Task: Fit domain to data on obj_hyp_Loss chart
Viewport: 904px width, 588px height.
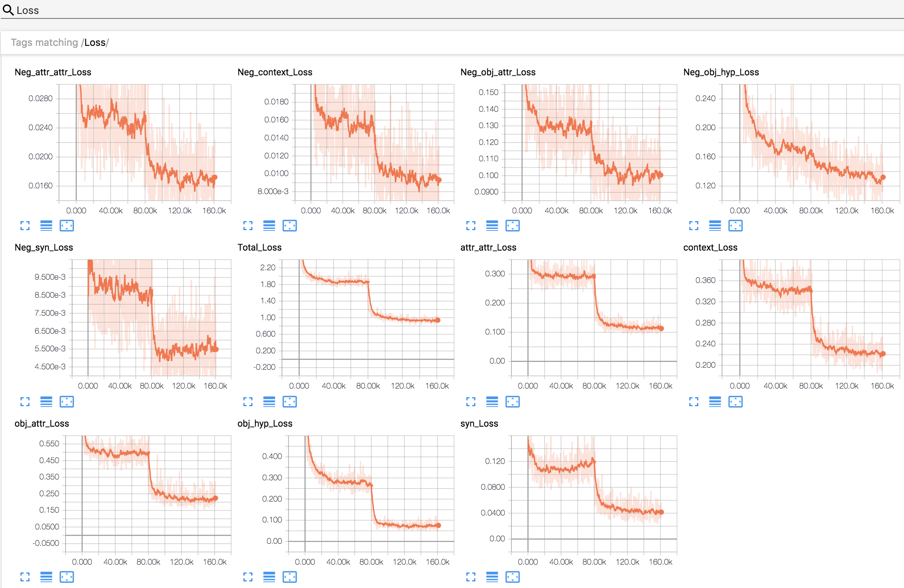Action: pos(289,577)
